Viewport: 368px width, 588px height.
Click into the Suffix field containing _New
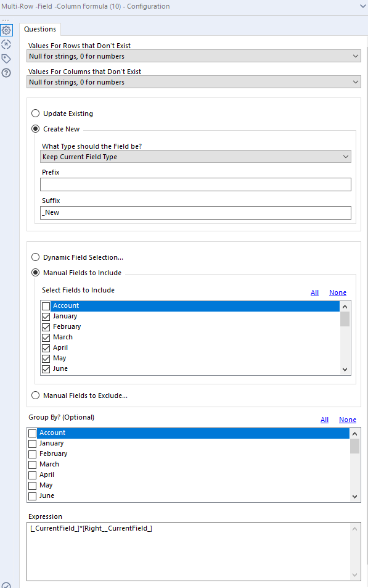pos(195,213)
